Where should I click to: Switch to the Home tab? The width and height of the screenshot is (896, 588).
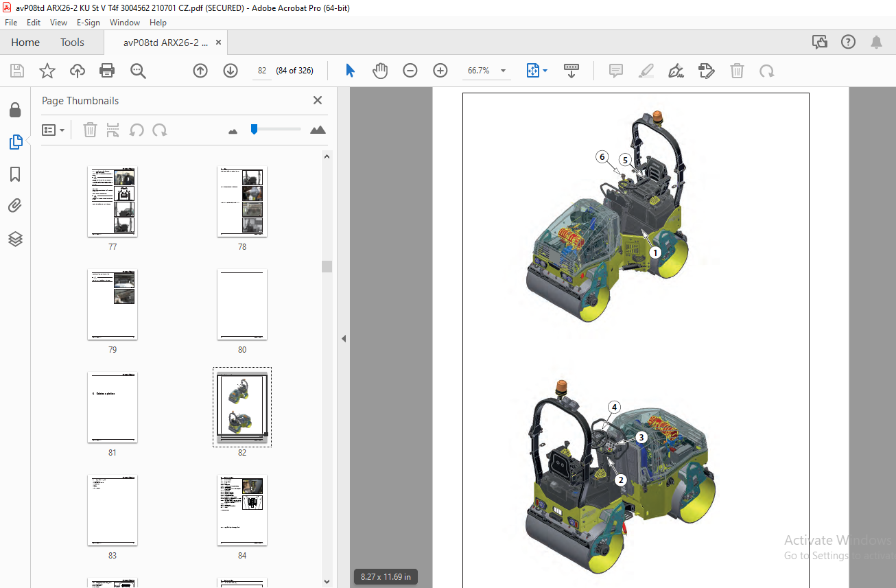click(25, 42)
